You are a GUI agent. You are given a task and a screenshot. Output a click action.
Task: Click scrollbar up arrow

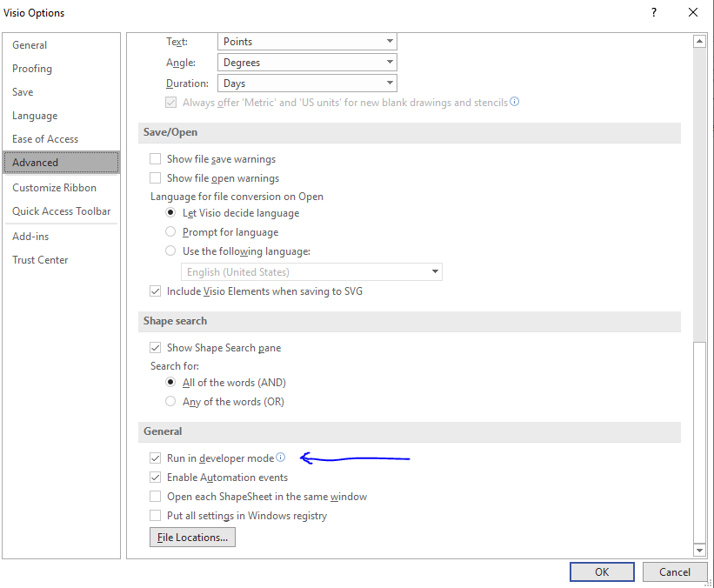(x=699, y=42)
